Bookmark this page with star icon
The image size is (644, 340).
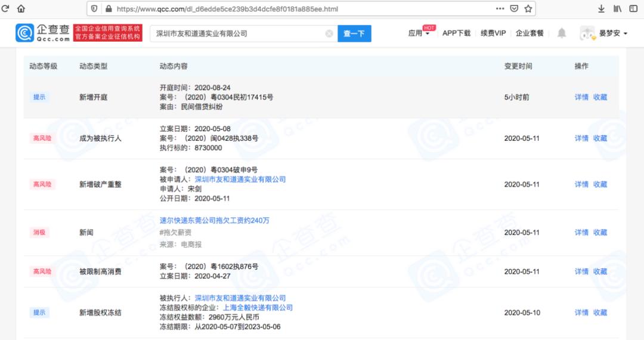pyautogui.click(x=528, y=8)
